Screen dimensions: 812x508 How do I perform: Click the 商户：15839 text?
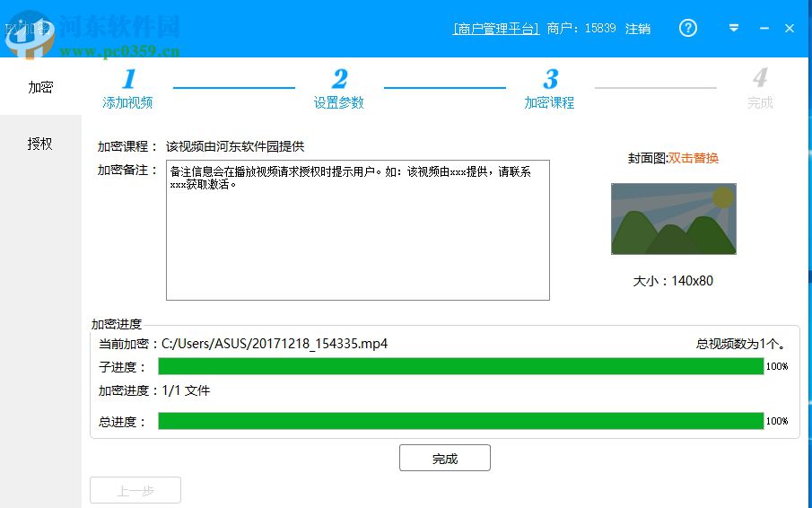(581, 29)
